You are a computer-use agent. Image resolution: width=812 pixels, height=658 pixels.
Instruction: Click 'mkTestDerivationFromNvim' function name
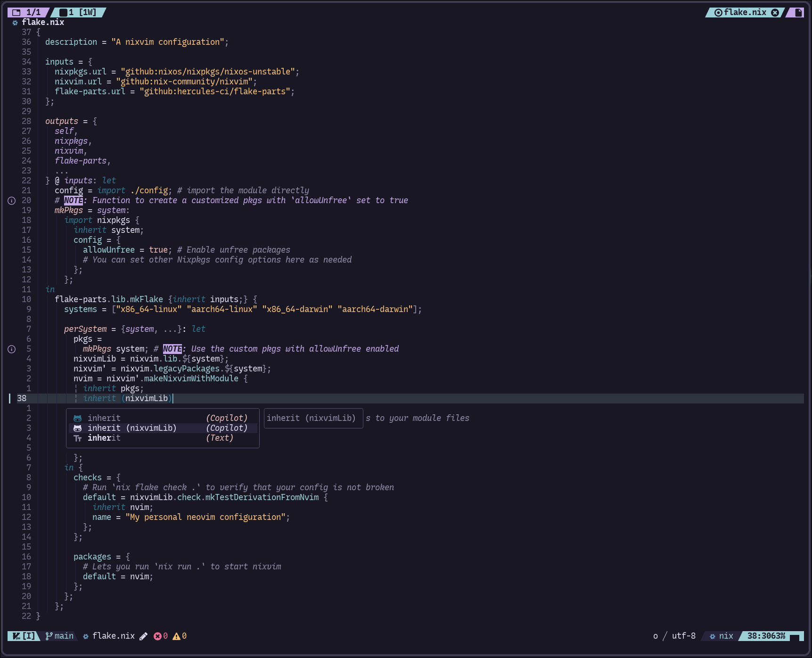262,497
